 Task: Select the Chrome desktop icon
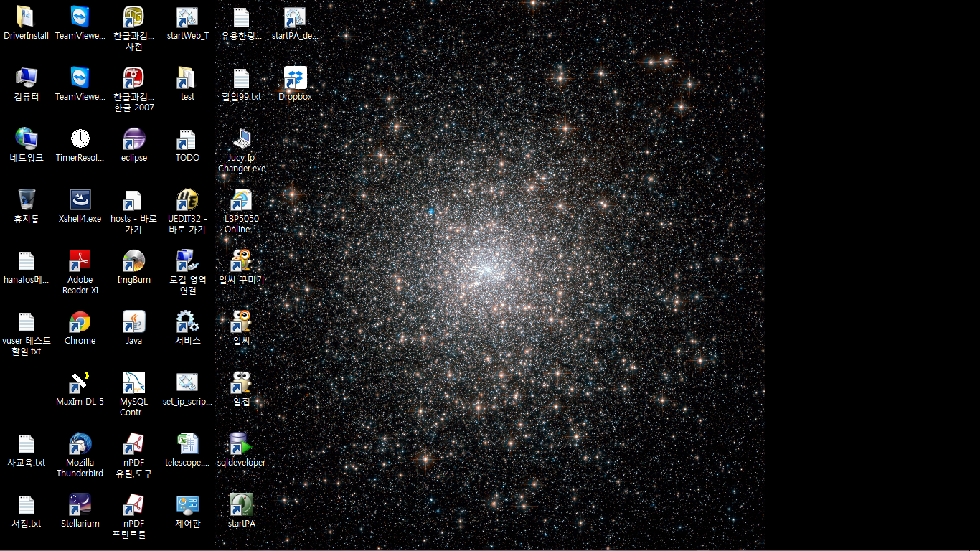80,323
